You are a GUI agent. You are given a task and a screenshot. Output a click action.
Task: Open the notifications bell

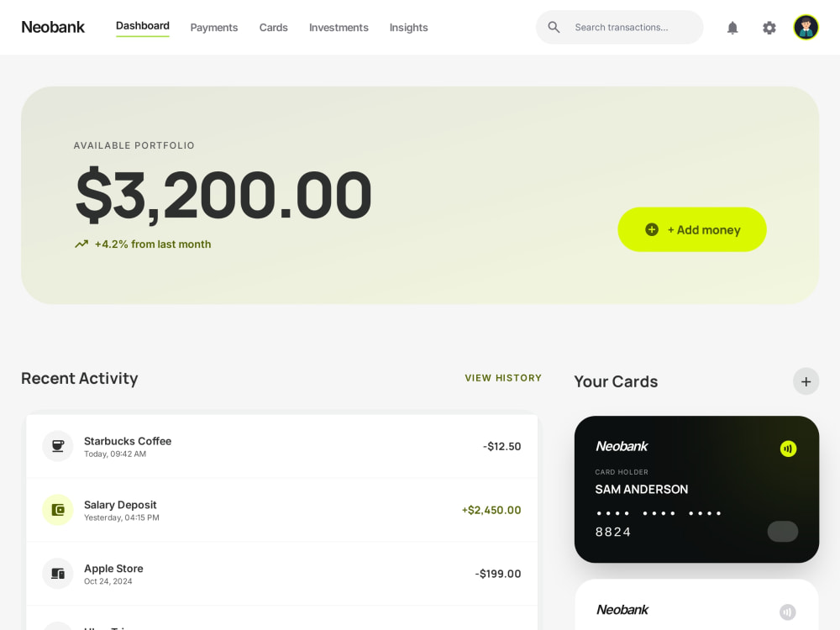732,28
